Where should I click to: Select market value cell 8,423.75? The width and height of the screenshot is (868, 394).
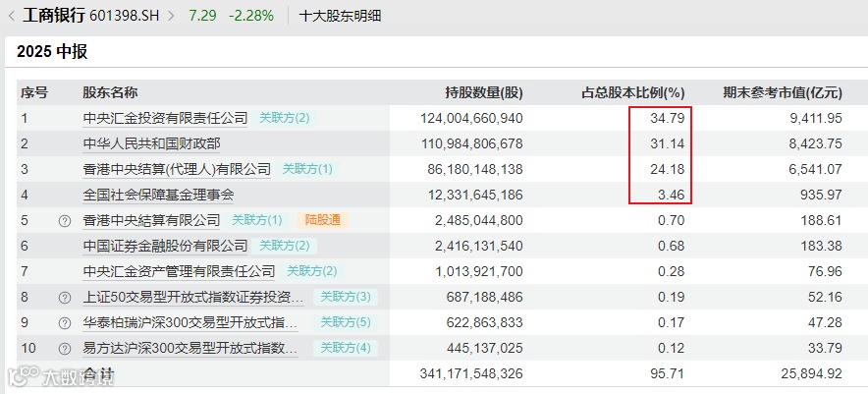point(817,144)
